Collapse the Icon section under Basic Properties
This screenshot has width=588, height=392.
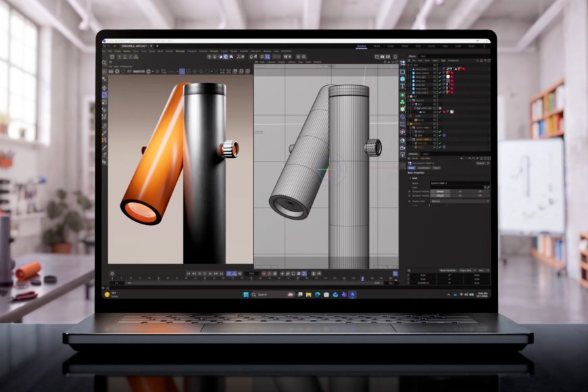[410, 178]
